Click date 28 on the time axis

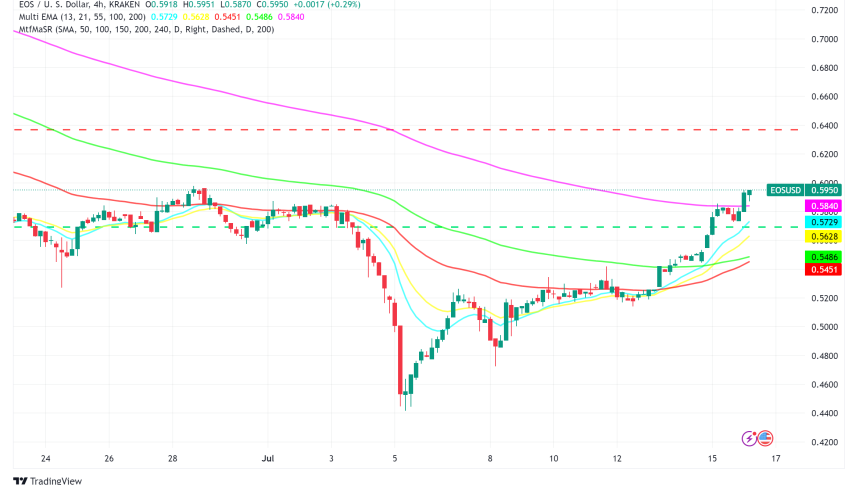click(x=172, y=458)
